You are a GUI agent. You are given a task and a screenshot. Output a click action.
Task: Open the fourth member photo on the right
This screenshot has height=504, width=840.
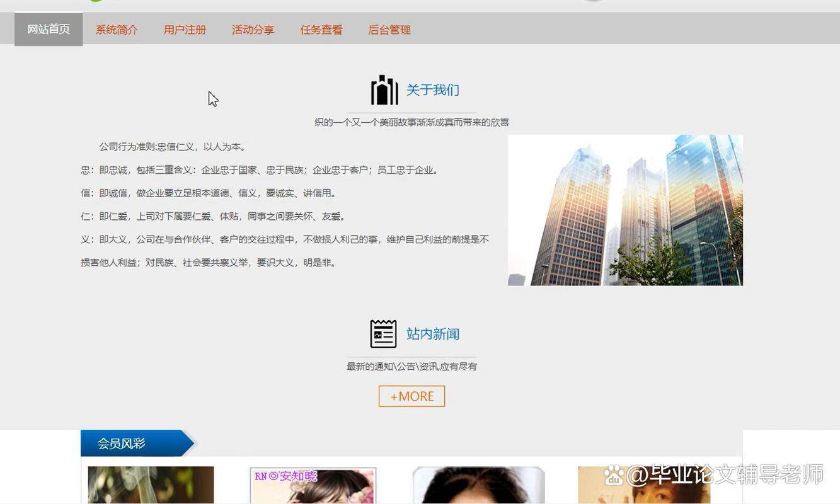pyautogui.click(x=644, y=485)
